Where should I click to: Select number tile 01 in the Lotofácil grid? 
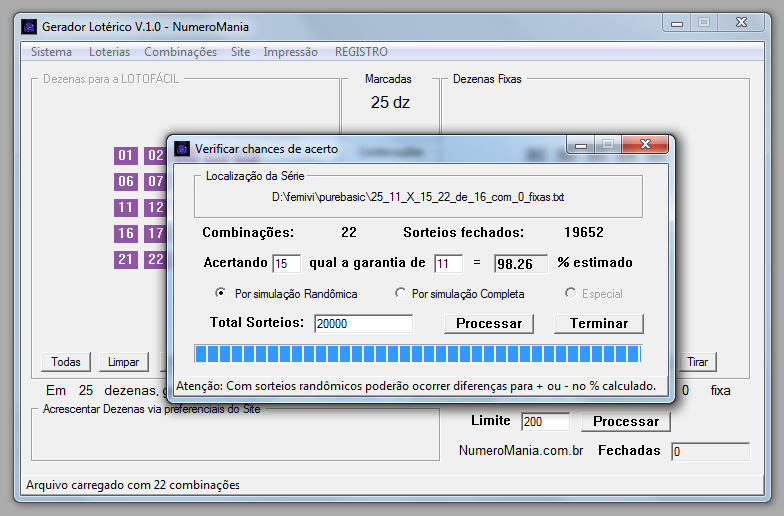point(126,156)
